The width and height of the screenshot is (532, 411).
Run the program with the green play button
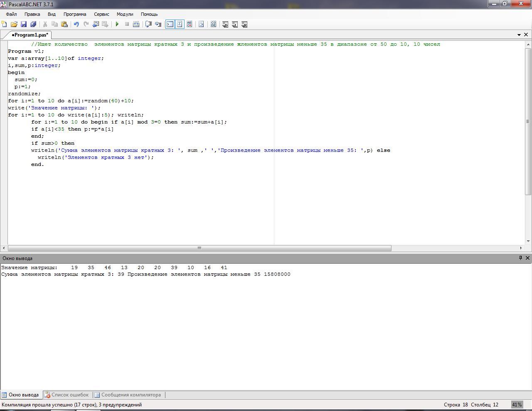(x=117, y=24)
